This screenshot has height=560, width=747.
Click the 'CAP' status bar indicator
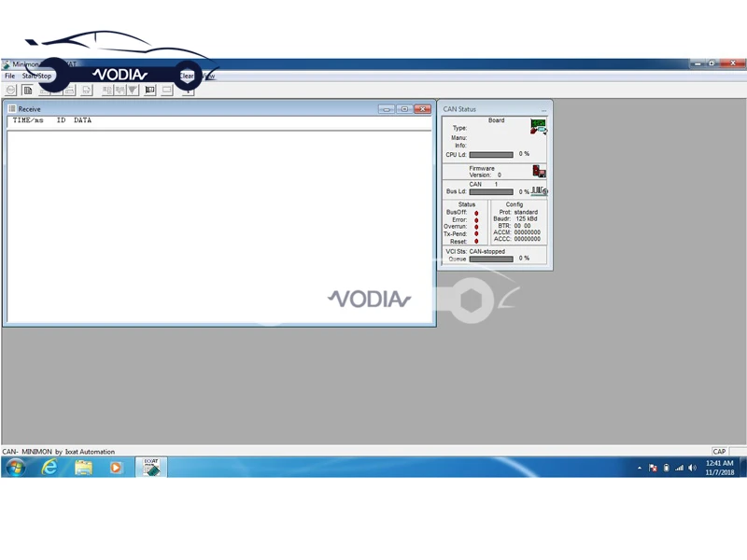pyautogui.click(x=719, y=452)
